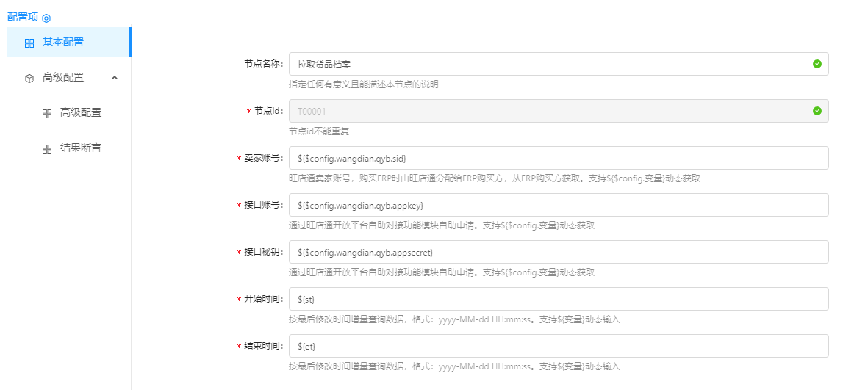Select the 高级配置 submenu entry
The image size is (868, 390).
coord(81,112)
